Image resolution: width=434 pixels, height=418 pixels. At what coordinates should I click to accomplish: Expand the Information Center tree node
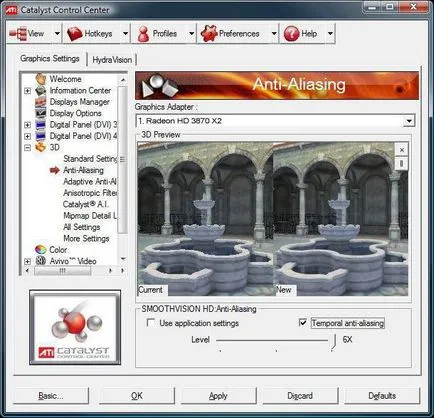27,91
